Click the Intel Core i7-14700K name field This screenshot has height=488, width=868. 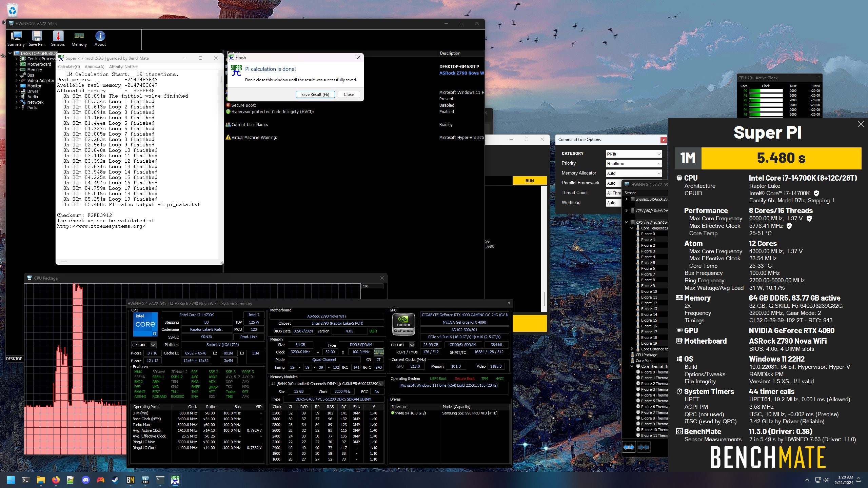pyautogui.click(x=197, y=315)
